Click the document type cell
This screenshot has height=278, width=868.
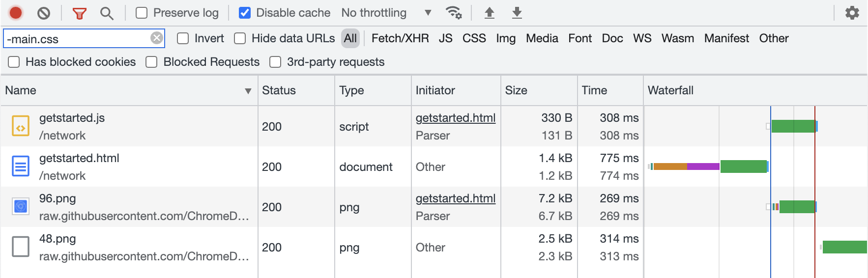(366, 167)
